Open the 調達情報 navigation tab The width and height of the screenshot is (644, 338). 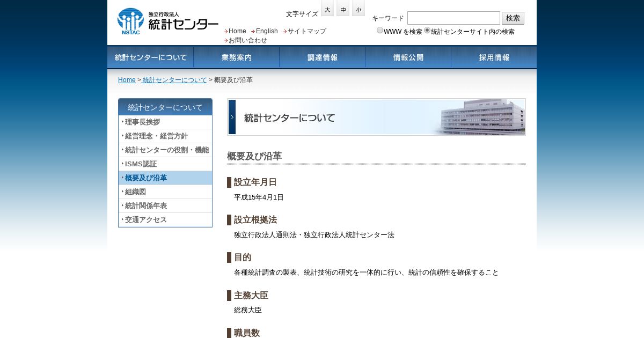322,57
